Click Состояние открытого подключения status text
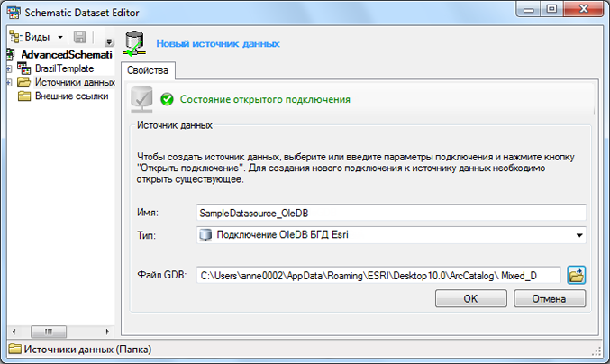Viewport: 610px width, 364px height. click(x=265, y=99)
